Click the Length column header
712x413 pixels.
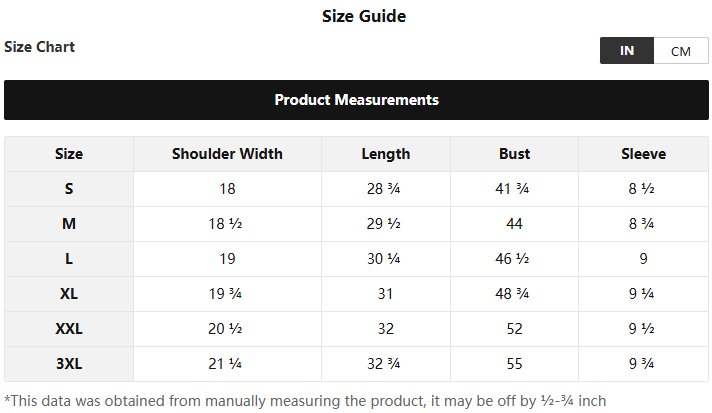(386, 154)
